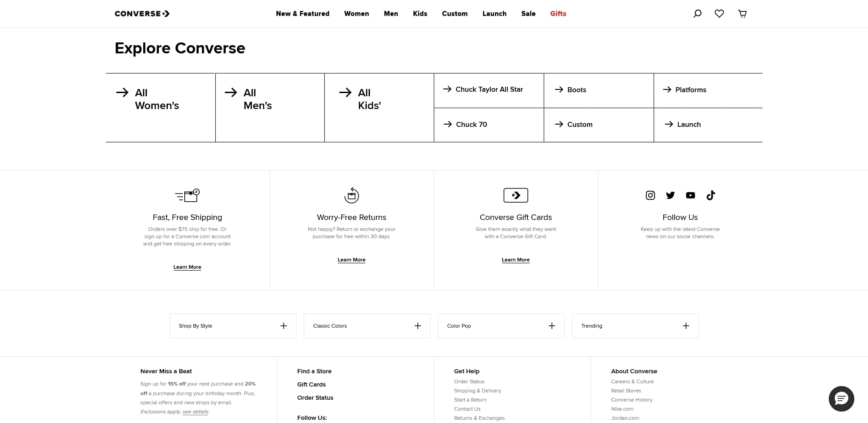Expand the Shop By Style section
868x423 pixels.
coord(233,326)
